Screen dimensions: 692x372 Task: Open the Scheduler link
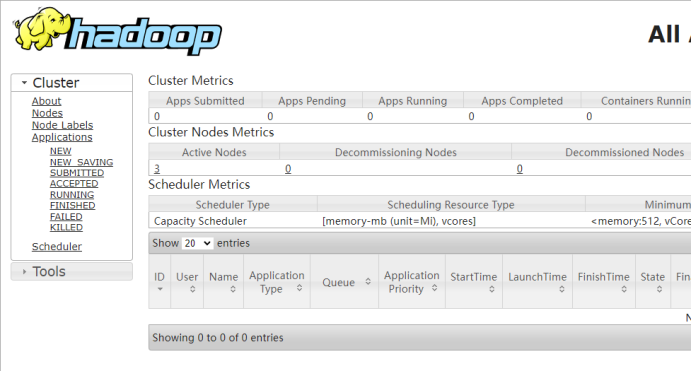tap(56, 247)
